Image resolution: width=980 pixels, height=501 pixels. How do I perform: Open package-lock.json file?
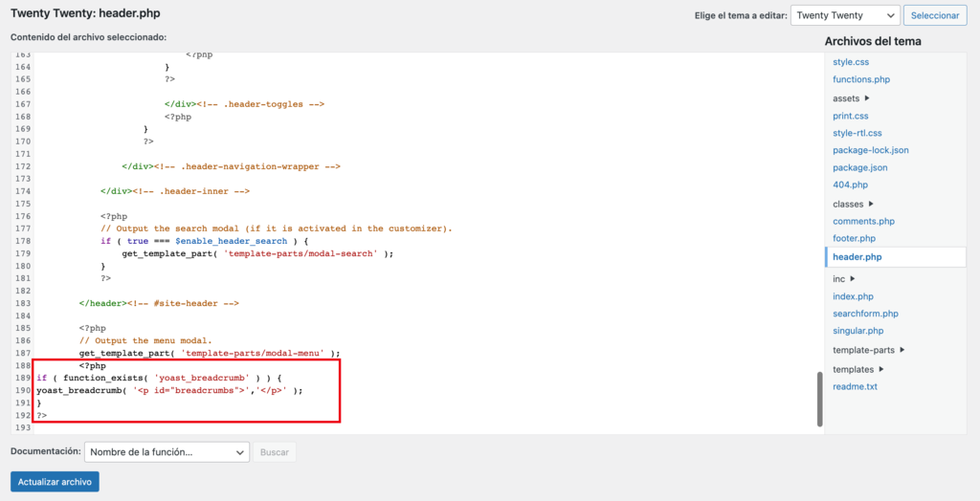point(871,150)
